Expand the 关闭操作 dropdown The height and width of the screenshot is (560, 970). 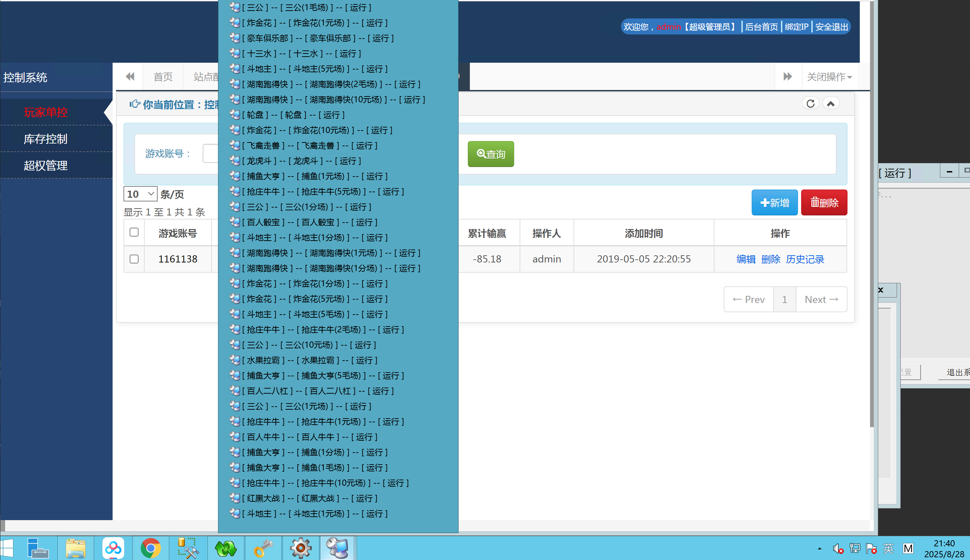(x=829, y=77)
